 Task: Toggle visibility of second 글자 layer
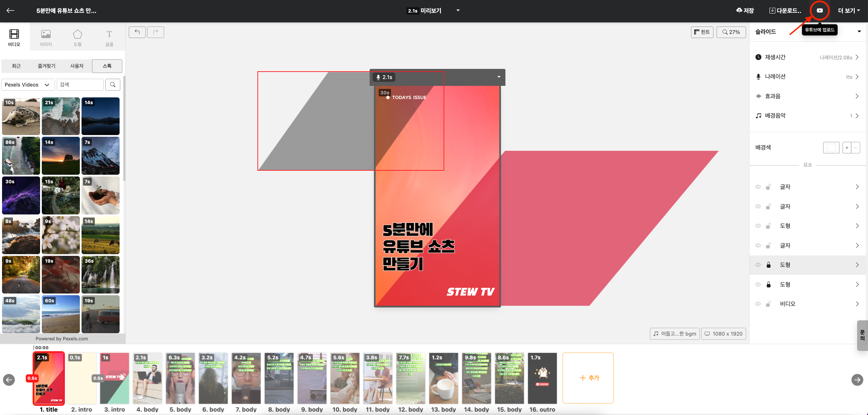coord(758,207)
